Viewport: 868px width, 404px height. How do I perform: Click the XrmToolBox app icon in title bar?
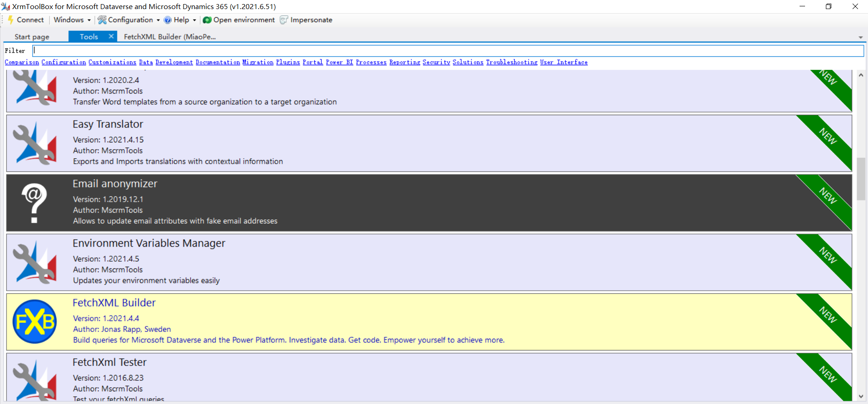[5, 6]
